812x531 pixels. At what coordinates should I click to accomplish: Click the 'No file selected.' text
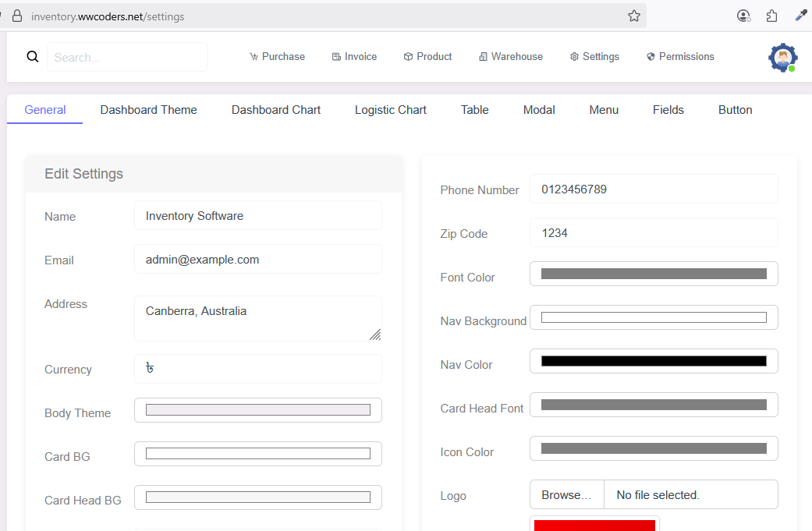[x=658, y=495]
